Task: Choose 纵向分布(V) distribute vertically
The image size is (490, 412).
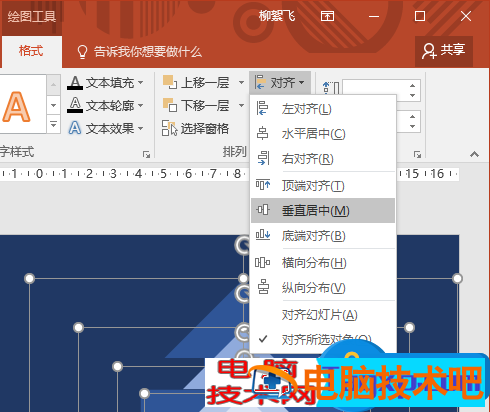Action: tap(323, 288)
